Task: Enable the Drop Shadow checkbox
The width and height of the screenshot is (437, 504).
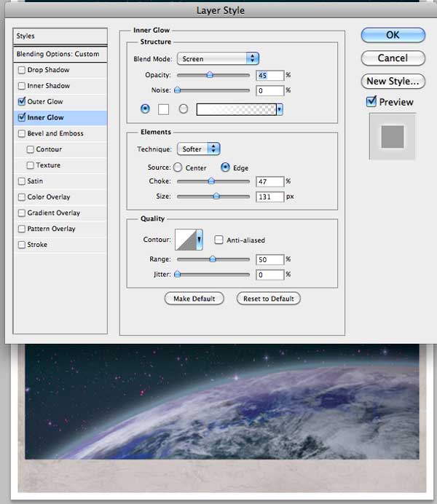Action: click(x=22, y=70)
